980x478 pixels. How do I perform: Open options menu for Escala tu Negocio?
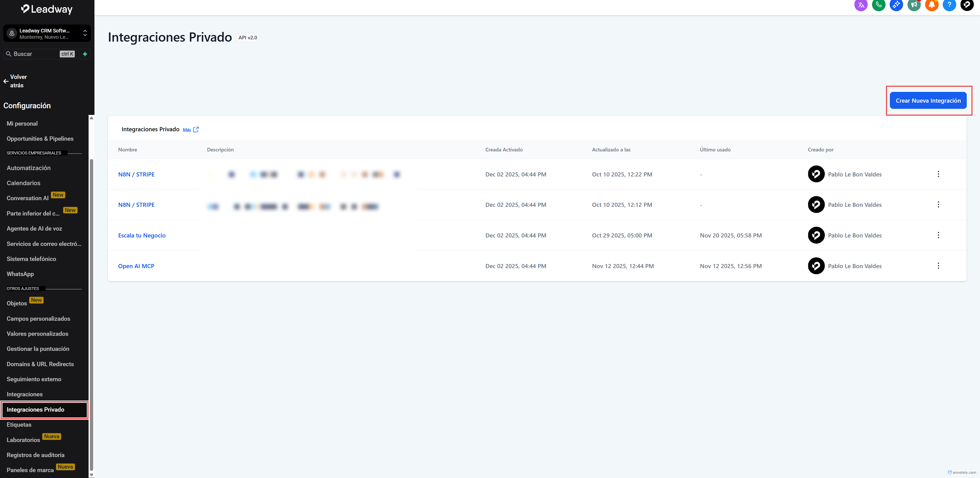(938, 235)
